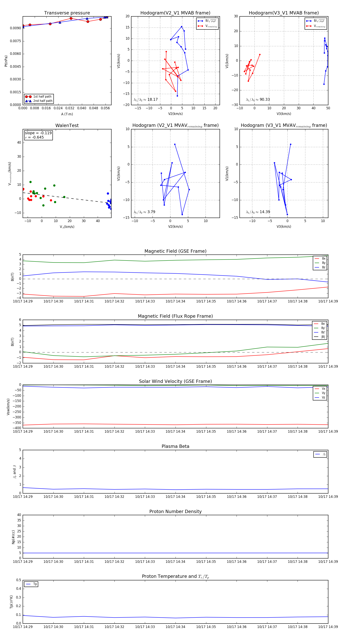Click the "Pt(nPa)" y-axis label

[x=6, y=61]
